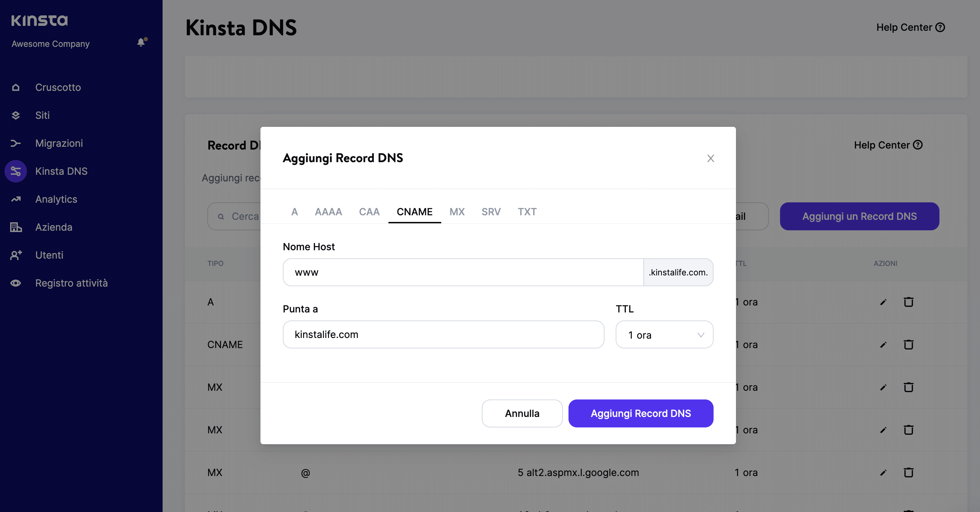Click the Utenti add-user icon
Image resolution: width=980 pixels, height=512 pixels.
(x=16, y=255)
